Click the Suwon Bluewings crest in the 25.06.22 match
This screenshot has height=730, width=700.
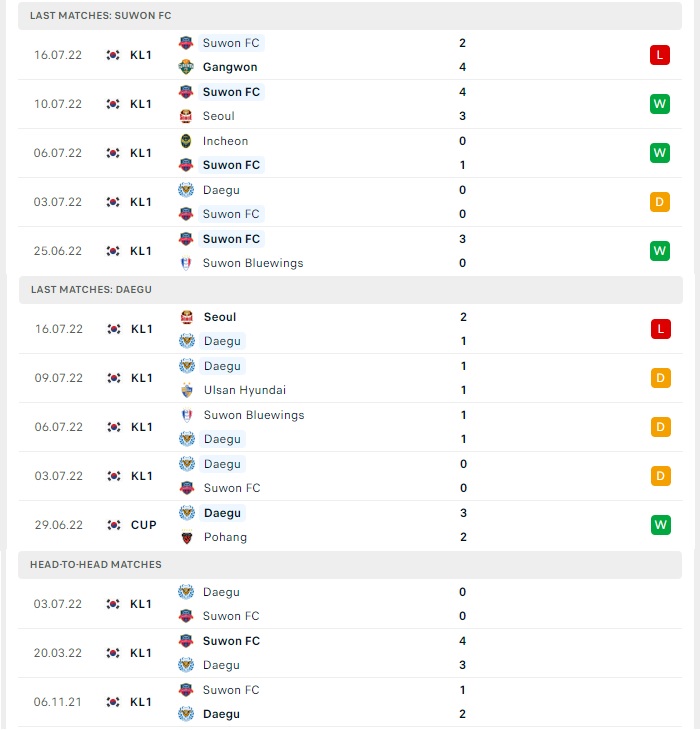186,263
